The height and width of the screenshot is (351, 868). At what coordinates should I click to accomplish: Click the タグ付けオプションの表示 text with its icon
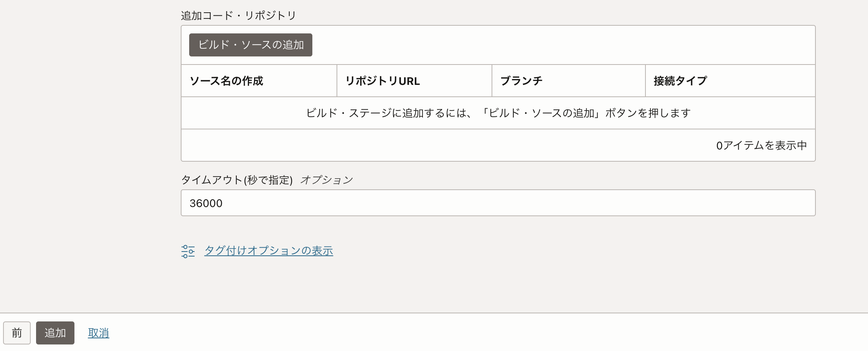tap(257, 250)
